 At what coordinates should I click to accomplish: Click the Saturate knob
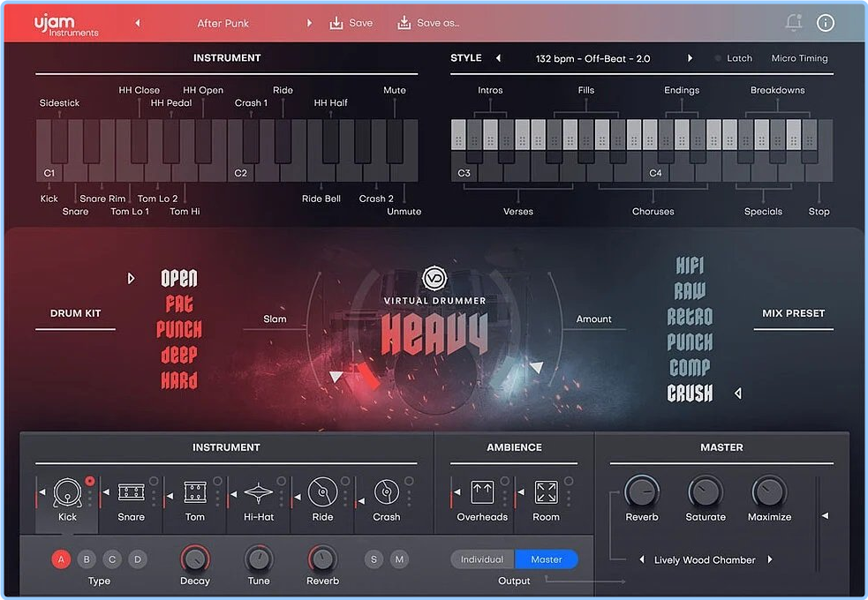(x=706, y=491)
